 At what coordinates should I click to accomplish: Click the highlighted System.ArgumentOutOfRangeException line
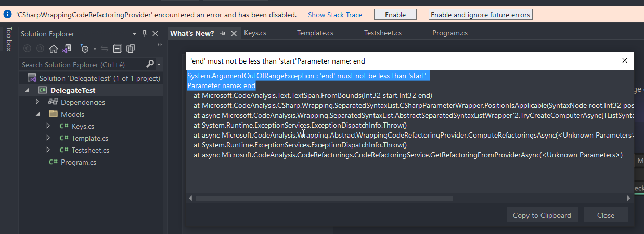coord(307,76)
